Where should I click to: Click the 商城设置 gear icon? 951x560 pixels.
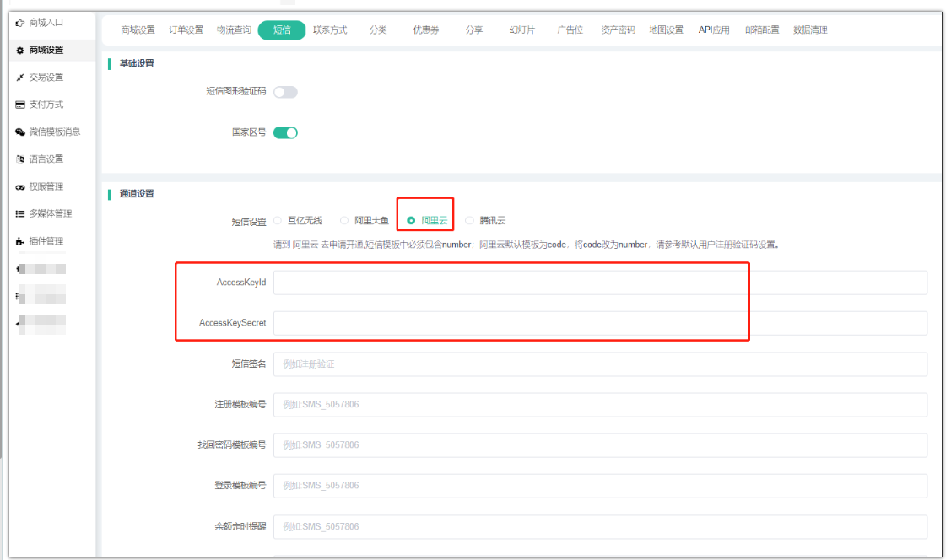(x=20, y=51)
